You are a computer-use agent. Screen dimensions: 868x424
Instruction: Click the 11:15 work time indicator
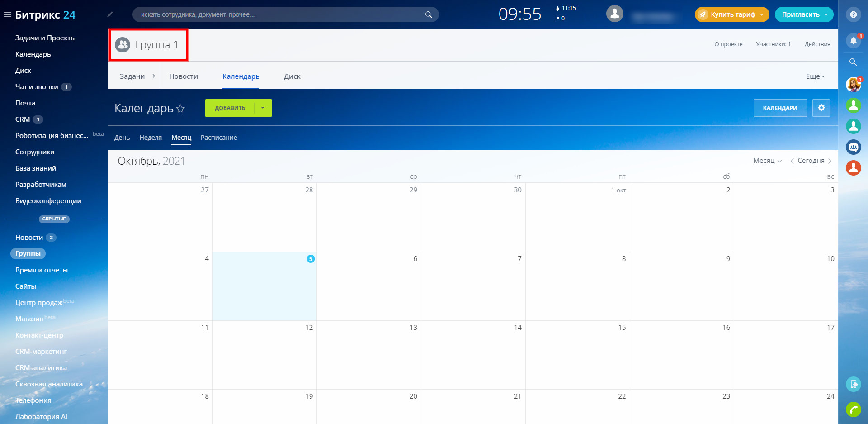(566, 8)
